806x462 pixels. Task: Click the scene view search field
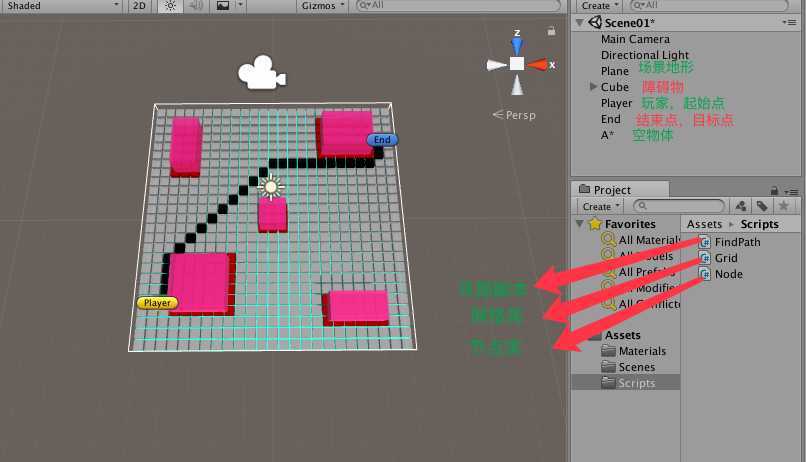tap(458, 5)
